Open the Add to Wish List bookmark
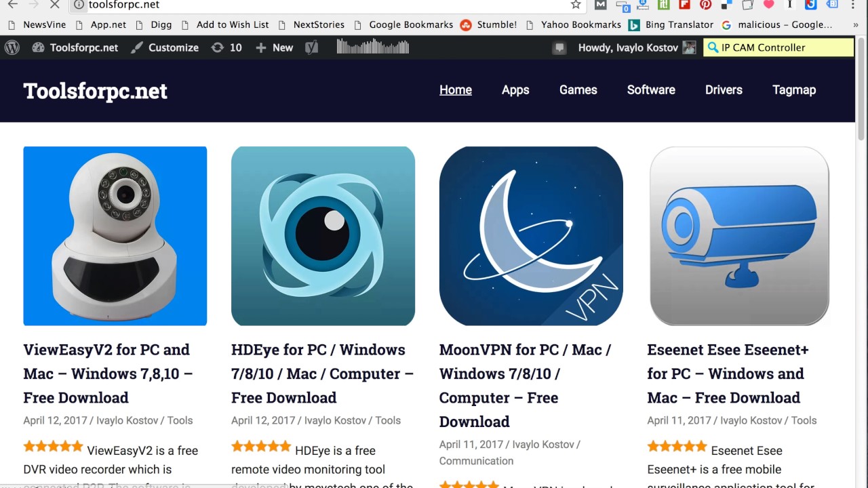The height and width of the screenshot is (488, 868). (224, 24)
